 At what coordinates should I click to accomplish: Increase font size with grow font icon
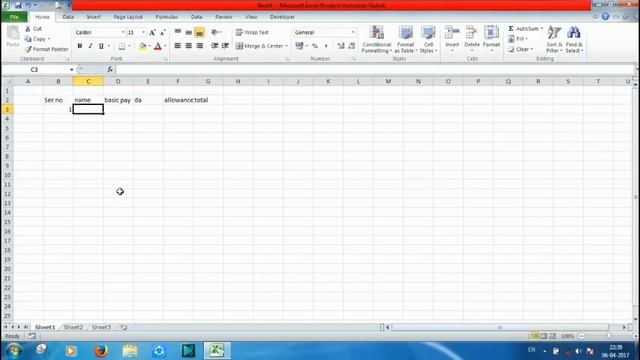(152, 32)
